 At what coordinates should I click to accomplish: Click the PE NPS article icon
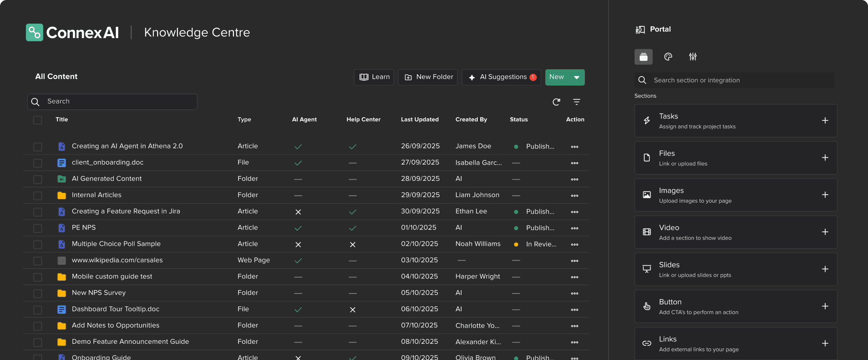62,228
